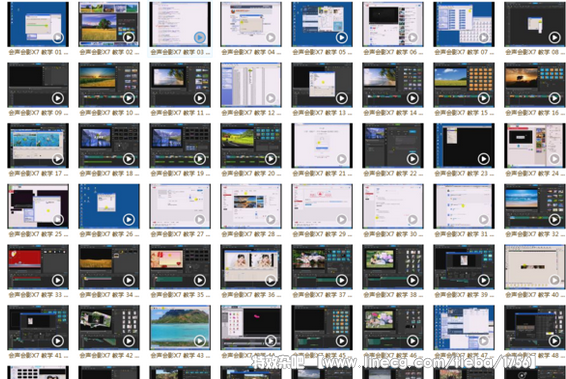This screenshot has height=379, width=566.
Task: Select the 会声会影X7 教学 43 beach thumbnail
Action: [x=180, y=327]
